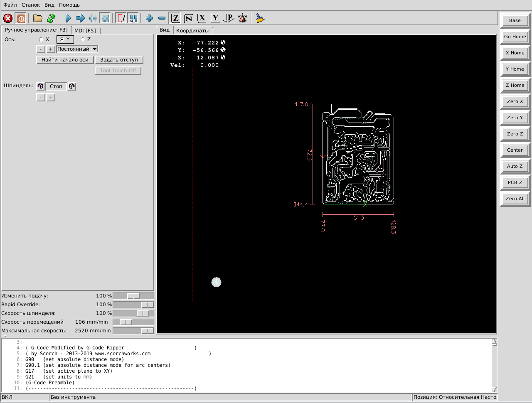Toggle optional pause M1 button
532x403 pixels.
(133, 18)
